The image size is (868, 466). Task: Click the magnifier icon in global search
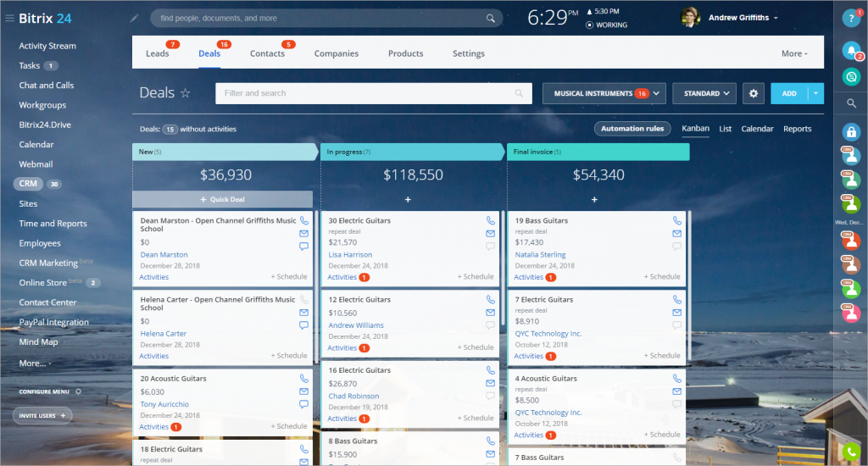[x=491, y=19]
